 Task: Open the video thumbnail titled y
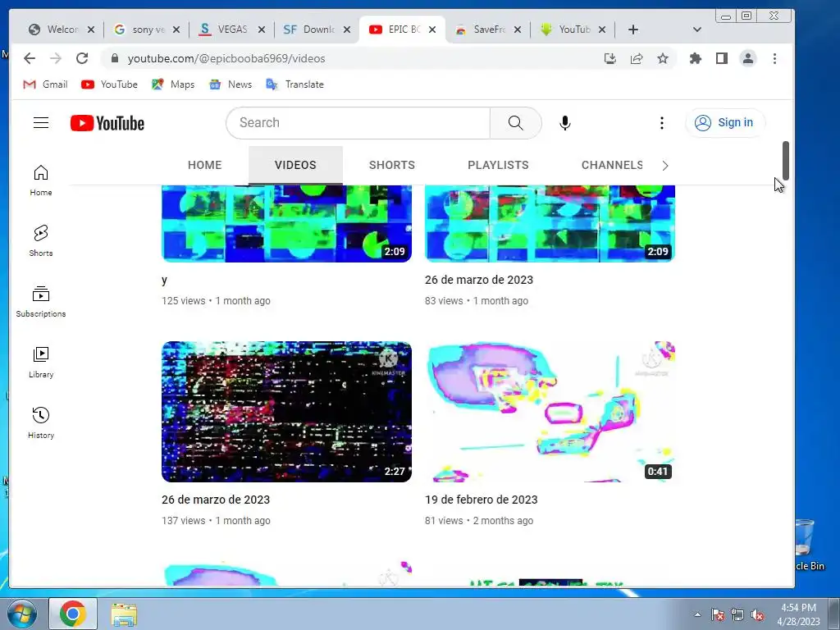[x=286, y=223]
